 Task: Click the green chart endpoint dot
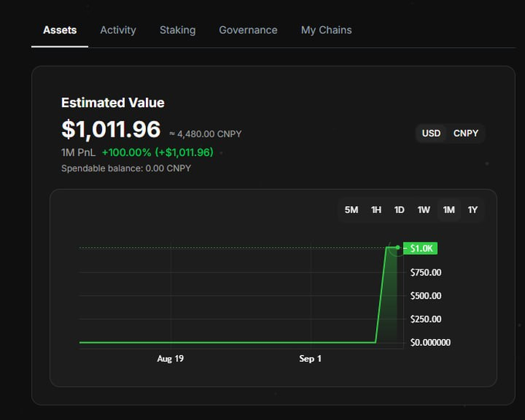(x=398, y=248)
